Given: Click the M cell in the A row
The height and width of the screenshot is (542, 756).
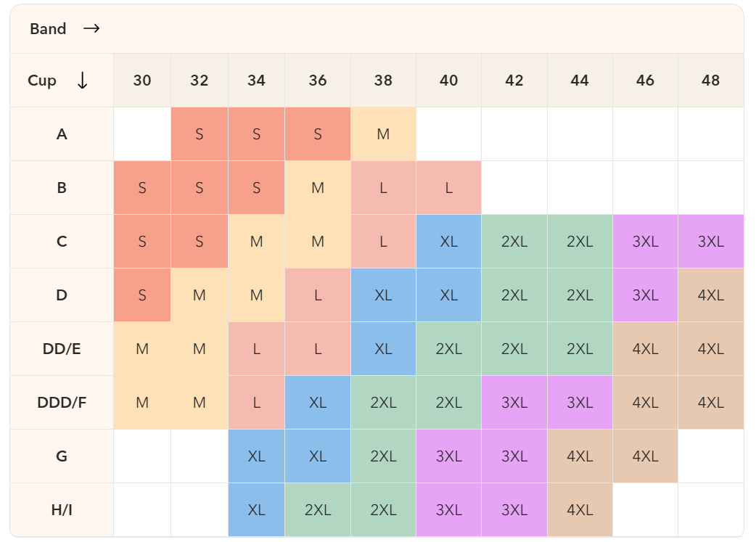Looking at the screenshot, I should coord(383,134).
